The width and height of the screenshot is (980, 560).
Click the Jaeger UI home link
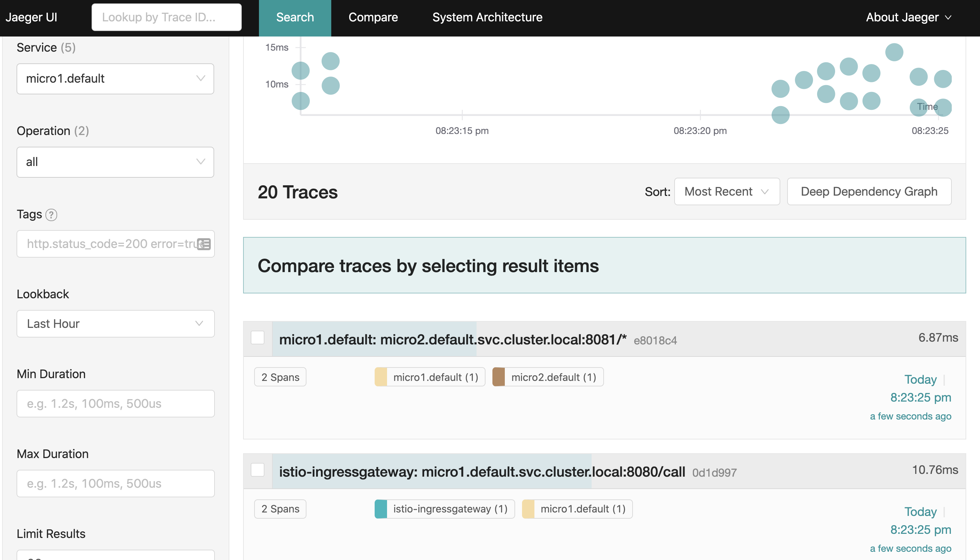coord(31,17)
